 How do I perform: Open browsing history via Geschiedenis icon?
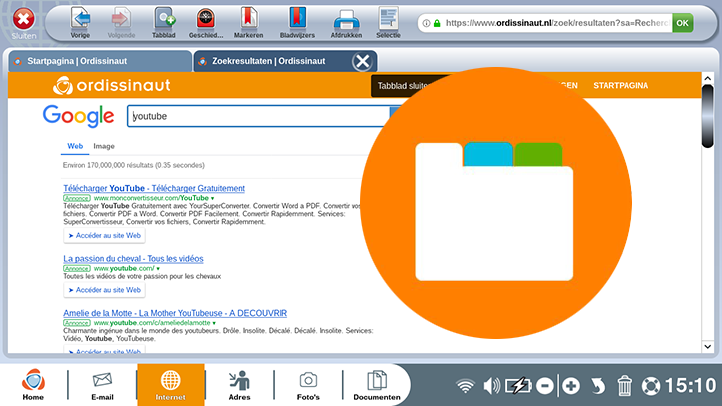pyautogui.click(x=206, y=23)
